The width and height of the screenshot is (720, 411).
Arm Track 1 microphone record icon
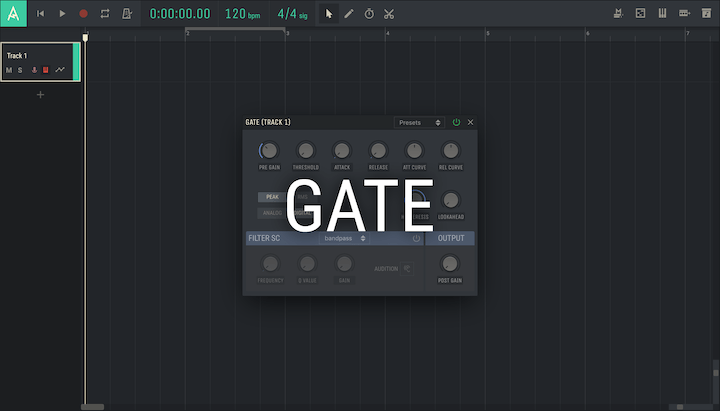[34, 70]
